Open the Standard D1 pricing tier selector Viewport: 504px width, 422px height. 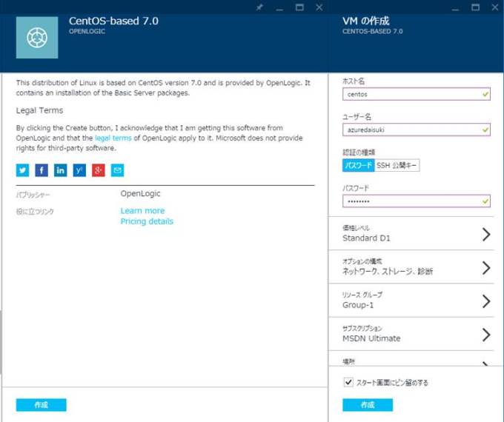click(x=411, y=233)
